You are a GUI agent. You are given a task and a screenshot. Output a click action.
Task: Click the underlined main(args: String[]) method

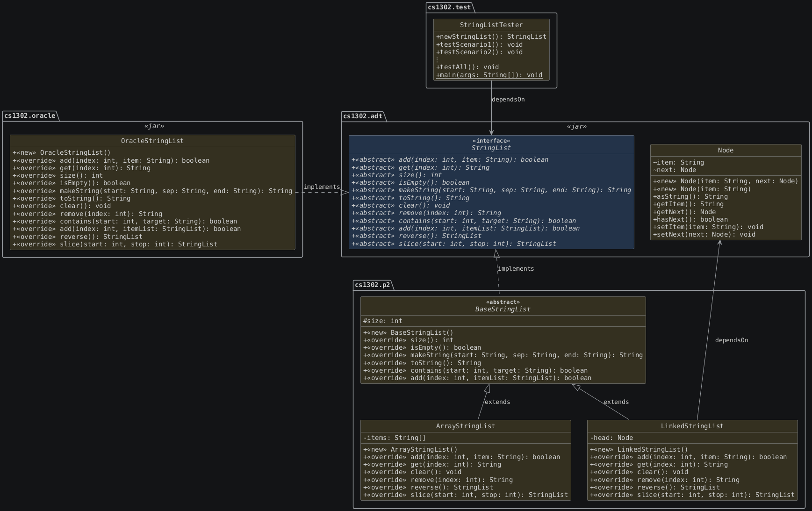tap(489, 75)
